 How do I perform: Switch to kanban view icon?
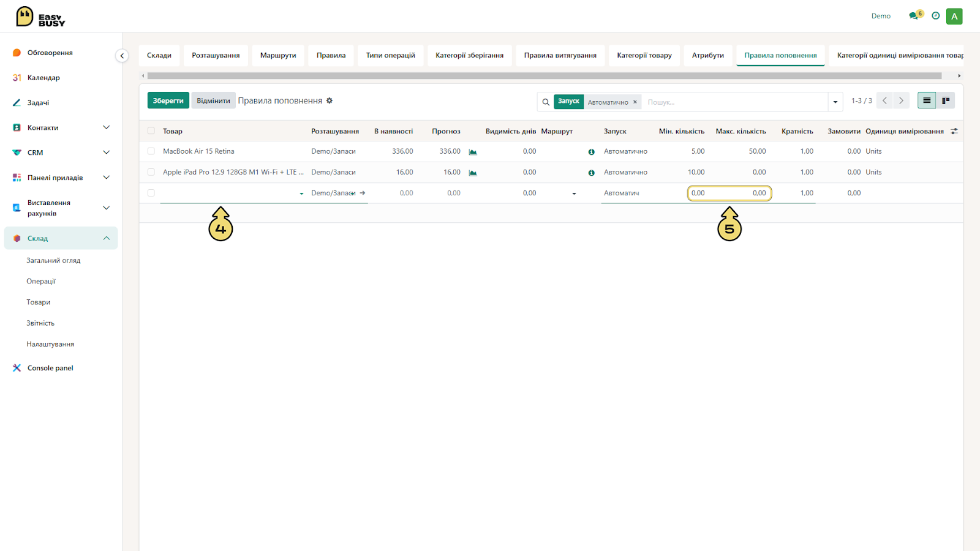click(x=946, y=100)
